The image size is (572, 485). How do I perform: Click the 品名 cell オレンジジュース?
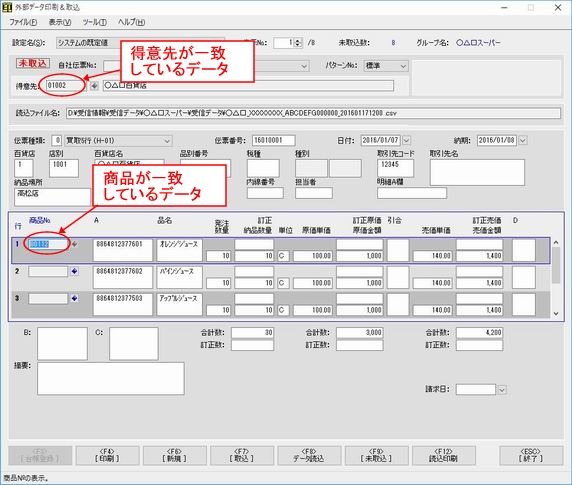[x=179, y=250]
